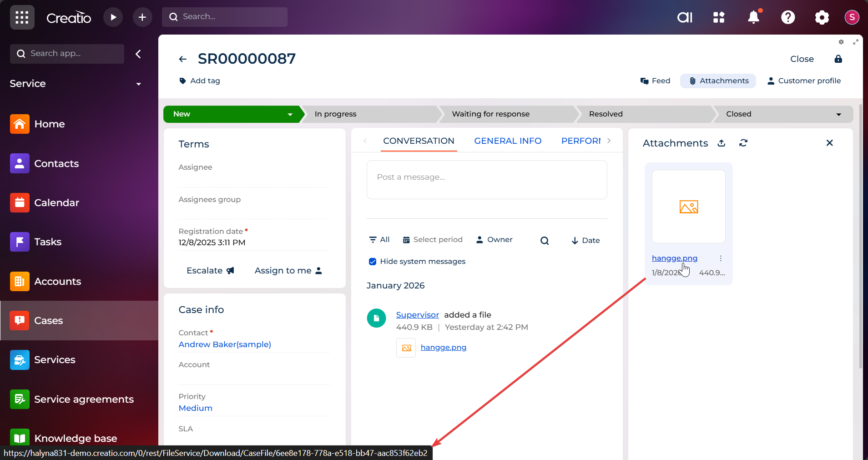Click the Post a message field

(486, 177)
